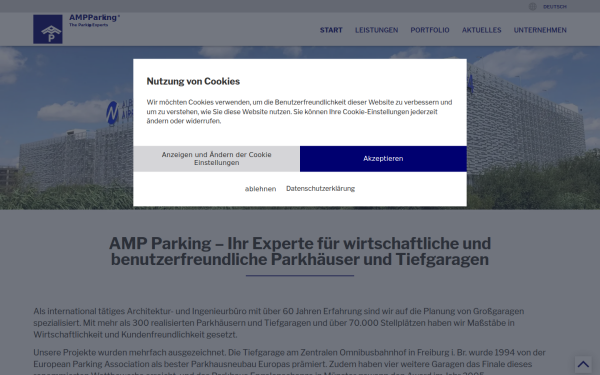
Task: Click the AMPParking brand name text
Action: [95, 18]
